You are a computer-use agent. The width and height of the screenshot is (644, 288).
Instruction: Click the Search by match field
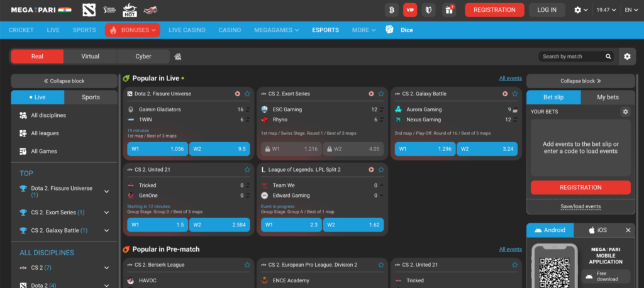click(x=572, y=57)
